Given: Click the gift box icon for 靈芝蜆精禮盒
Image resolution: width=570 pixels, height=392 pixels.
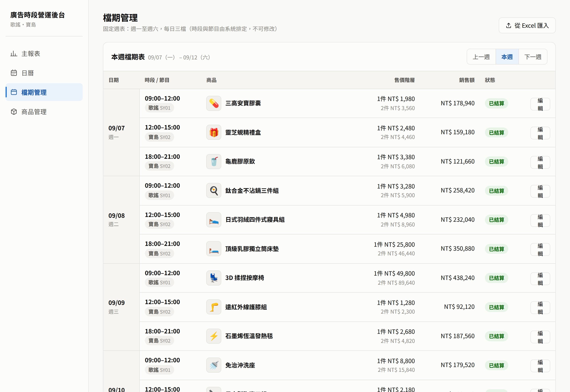Looking at the screenshot, I should [214, 132].
